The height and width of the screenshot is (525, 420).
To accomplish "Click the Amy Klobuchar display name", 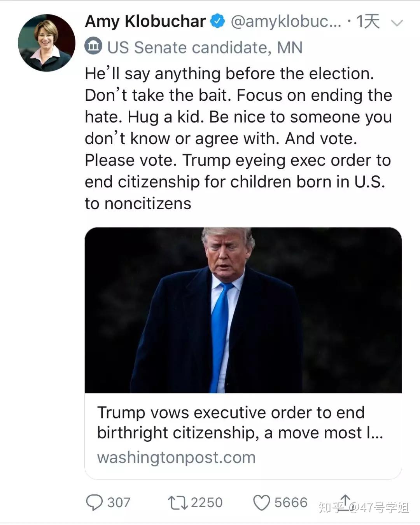I will click(145, 21).
